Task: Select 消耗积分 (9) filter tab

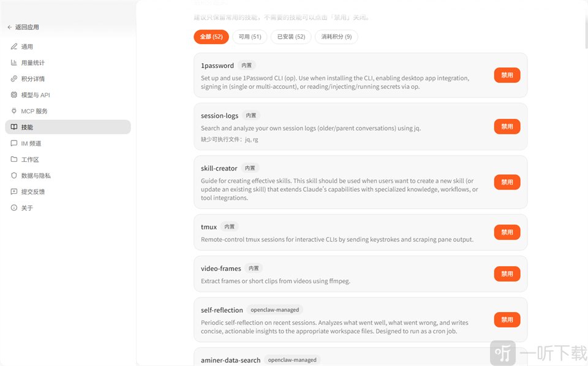Action: 336,37
